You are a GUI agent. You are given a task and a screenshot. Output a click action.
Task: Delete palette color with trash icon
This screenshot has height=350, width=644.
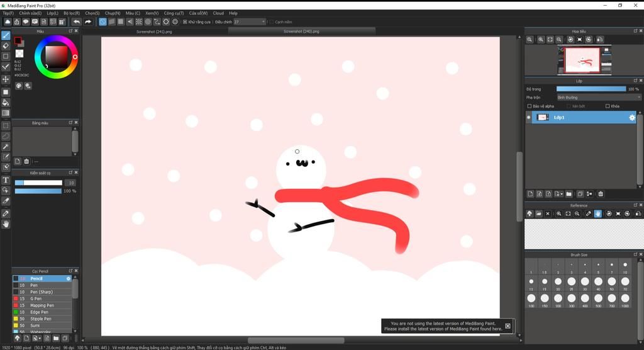(26, 162)
